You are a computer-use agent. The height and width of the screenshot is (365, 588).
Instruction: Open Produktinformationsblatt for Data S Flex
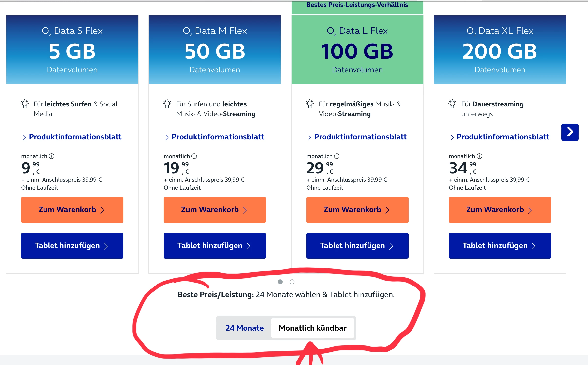[x=75, y=137]
